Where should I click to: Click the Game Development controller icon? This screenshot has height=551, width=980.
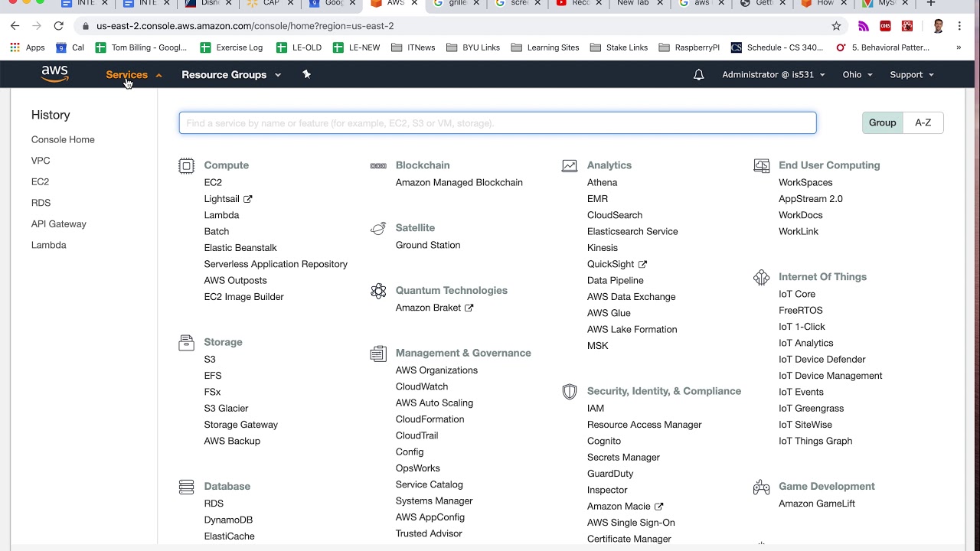(x=761, y=487)
